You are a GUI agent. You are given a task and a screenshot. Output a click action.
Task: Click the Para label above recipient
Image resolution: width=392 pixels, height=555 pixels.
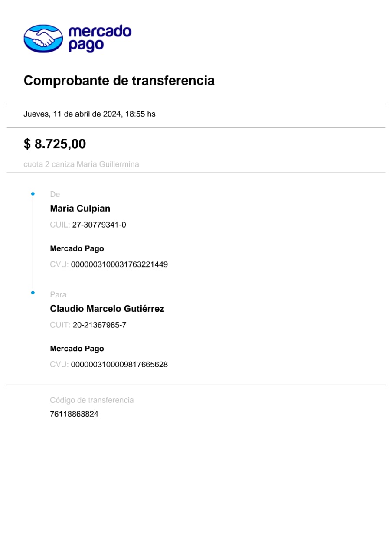(58, 295)
